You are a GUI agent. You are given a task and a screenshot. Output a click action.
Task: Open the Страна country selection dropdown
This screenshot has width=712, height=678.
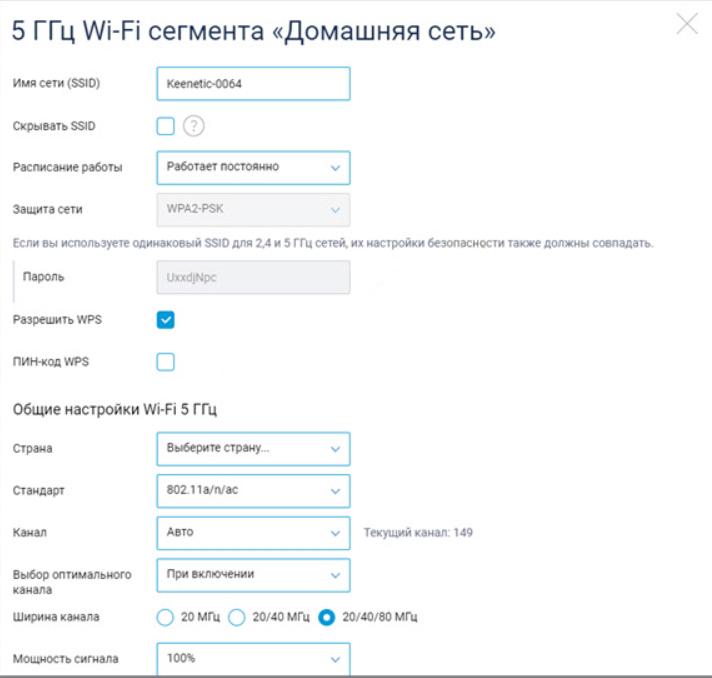[253, 449]
